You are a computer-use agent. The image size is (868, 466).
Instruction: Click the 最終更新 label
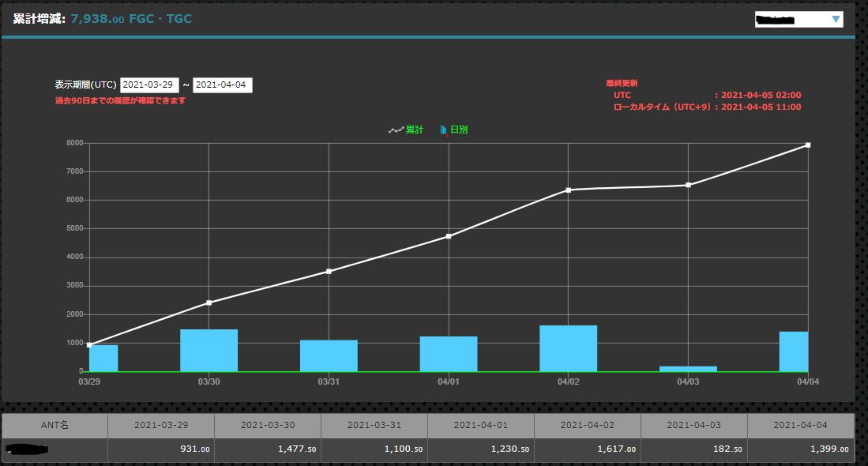pyautogui.click(x=622, y=83)
